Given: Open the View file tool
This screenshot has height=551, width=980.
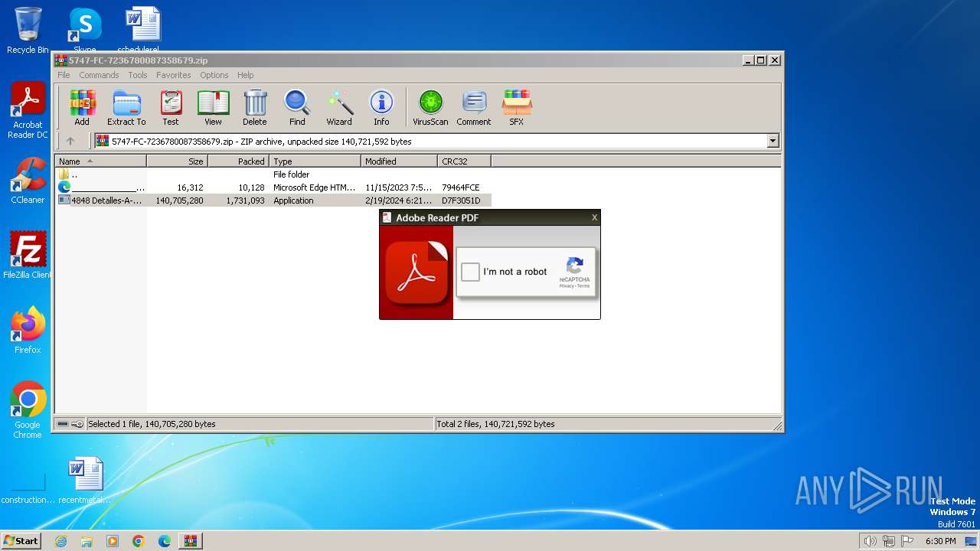Looking at the screenshot, I should click(x=213, y=107).
